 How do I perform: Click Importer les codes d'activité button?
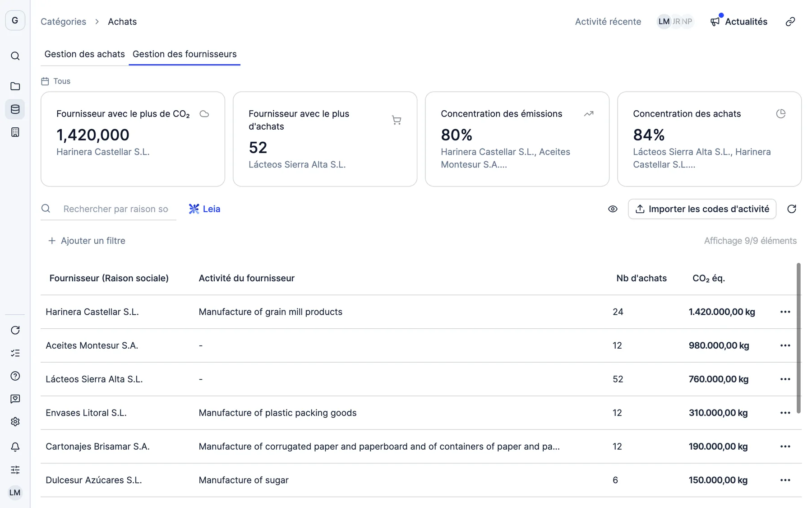[702, 209]
